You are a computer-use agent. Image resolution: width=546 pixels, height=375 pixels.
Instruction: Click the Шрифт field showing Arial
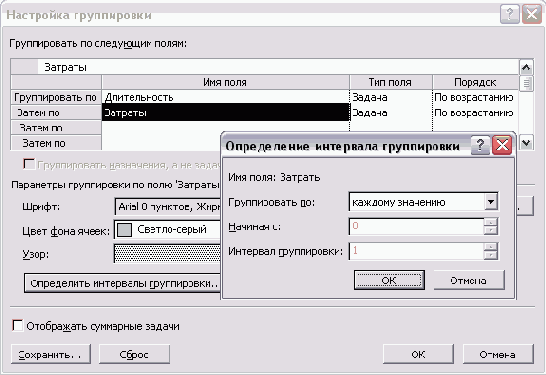pyautogui.click(x=167, y=206)
